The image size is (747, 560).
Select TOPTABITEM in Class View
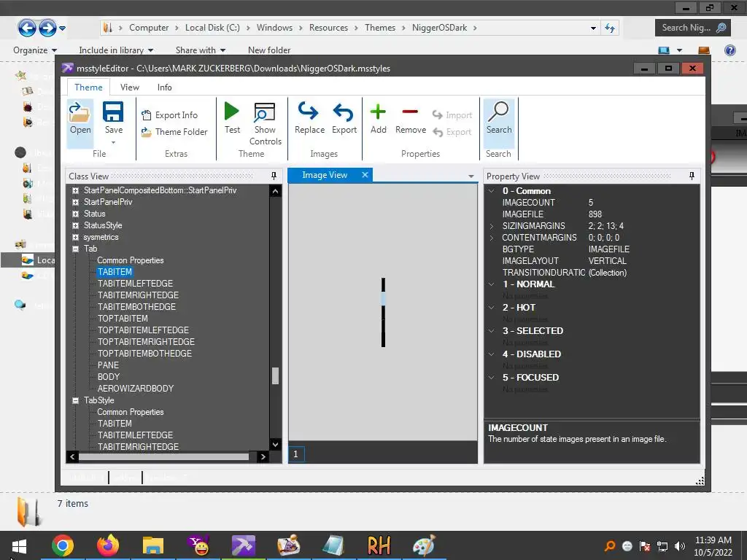[123, 319]
